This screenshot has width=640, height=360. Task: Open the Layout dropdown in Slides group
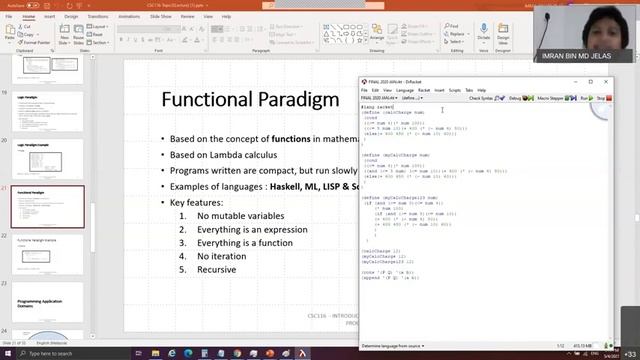click(x=98, y=27)
